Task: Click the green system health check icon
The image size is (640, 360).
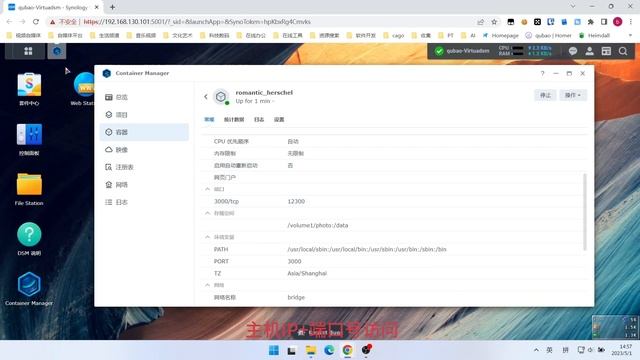Action: (x=439, y=51)
